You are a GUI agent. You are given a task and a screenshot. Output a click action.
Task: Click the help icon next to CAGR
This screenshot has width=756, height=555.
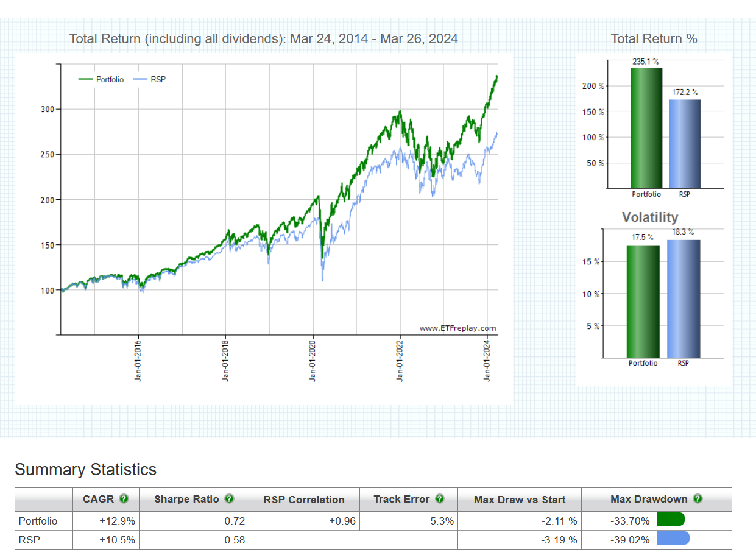pos(124,499)
